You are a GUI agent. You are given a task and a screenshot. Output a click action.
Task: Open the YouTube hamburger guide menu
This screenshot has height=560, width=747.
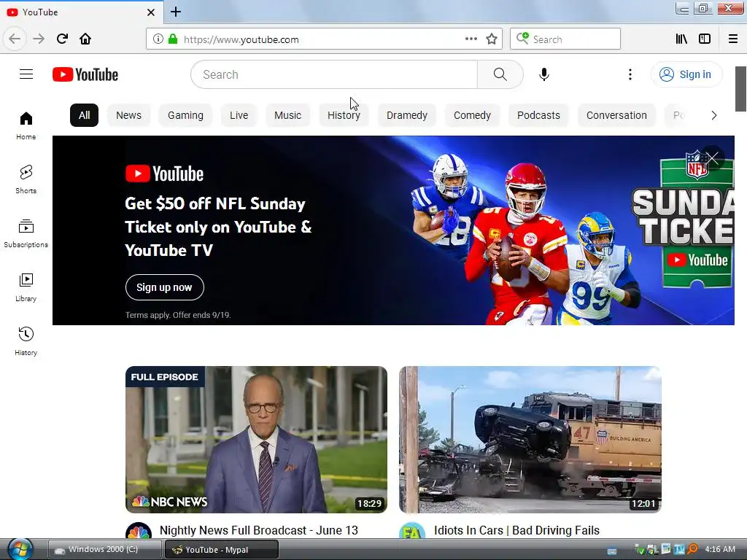pos(26,74)
